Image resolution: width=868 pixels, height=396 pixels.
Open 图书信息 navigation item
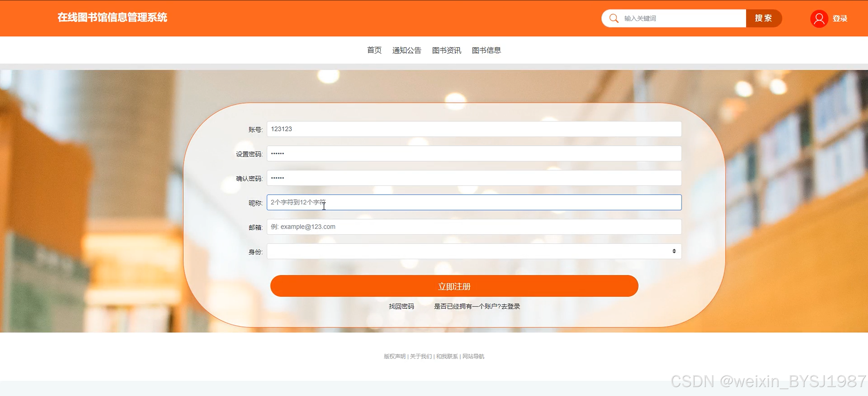pyautogui.click(x=486, y=50)
